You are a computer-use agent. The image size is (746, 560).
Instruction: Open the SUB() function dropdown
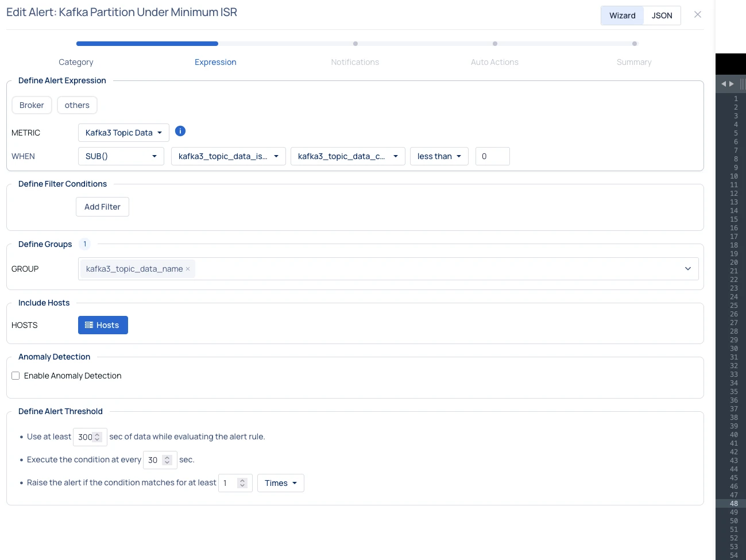[121, 156]
